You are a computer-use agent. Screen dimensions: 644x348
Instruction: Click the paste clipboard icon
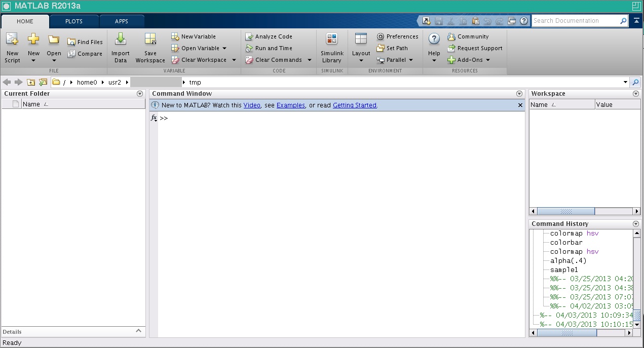pos(475,21)
